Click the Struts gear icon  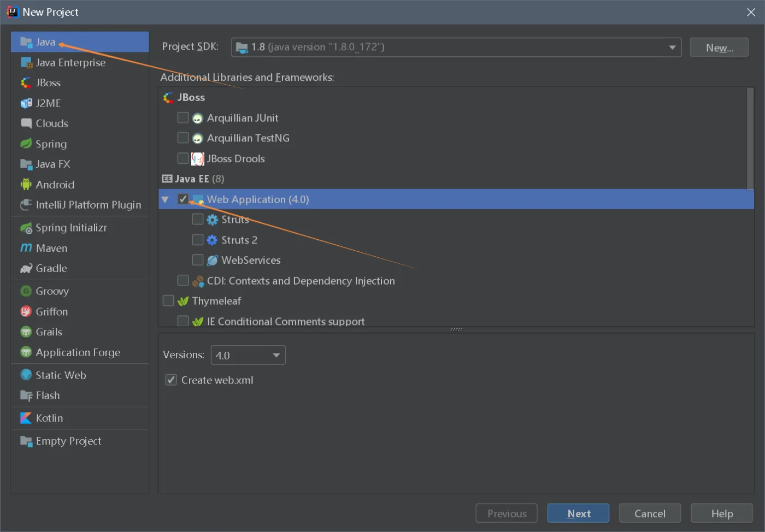(x=212, y=220)
